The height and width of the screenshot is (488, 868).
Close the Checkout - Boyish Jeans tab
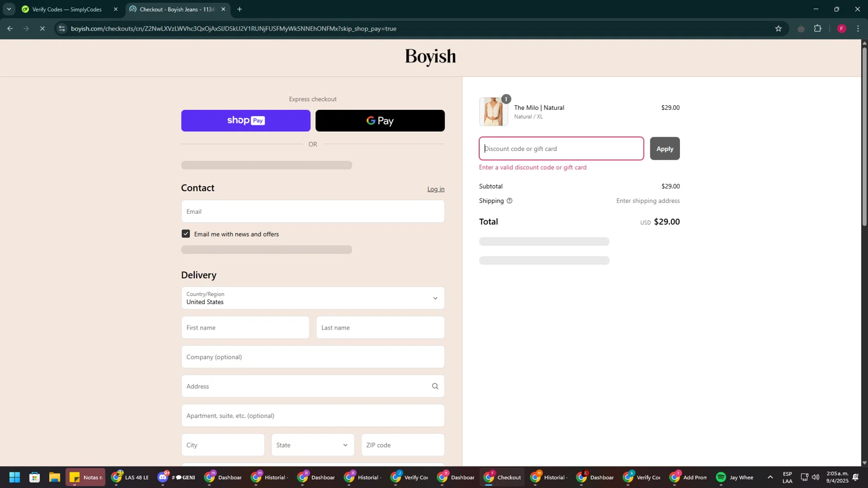tap(223, 9)
